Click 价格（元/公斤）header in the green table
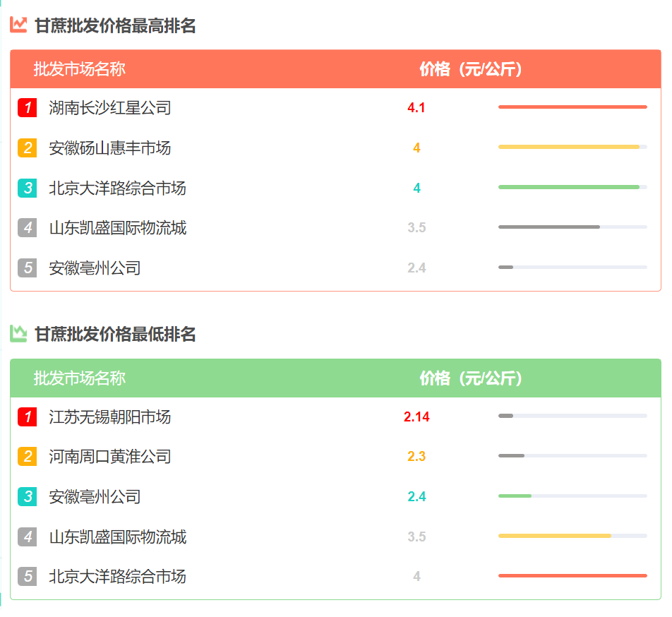The height and width of the screenshot is (617, 672). [470, 378]
